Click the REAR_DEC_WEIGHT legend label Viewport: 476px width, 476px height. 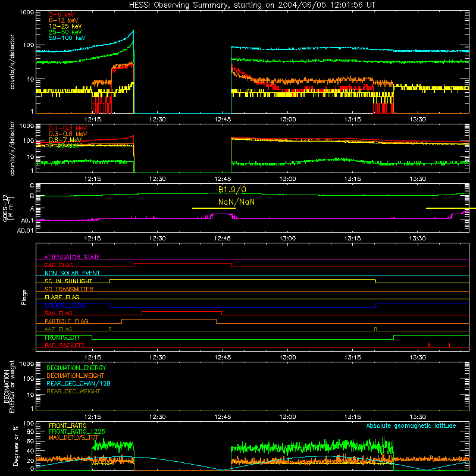click(73, 392)
